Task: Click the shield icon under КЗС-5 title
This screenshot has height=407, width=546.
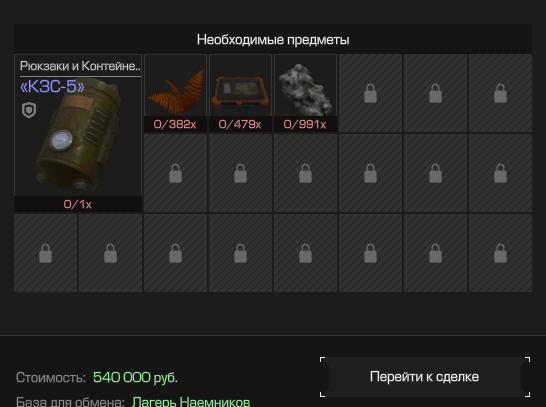Action: pyautogui.click(x=29, y=110)
